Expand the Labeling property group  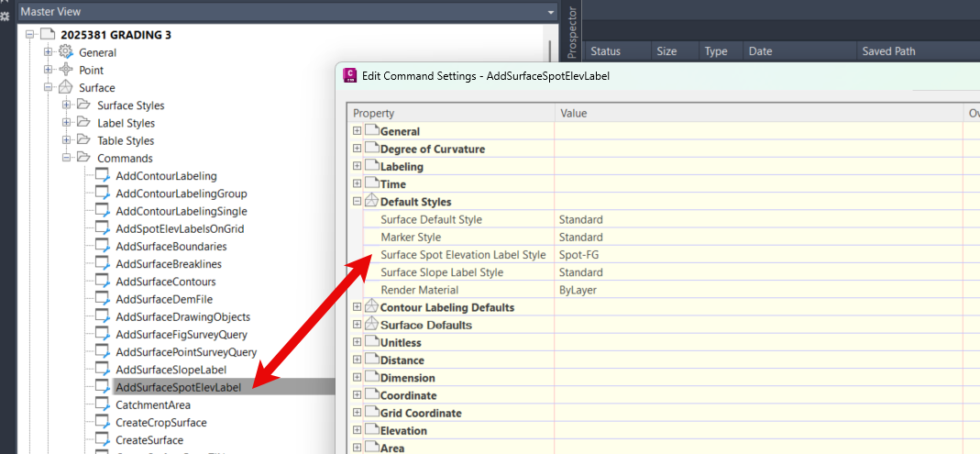[x=357, y=166]
